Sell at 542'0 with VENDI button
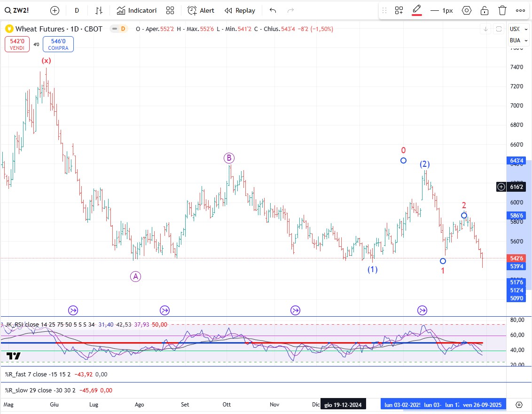The width and height of the screenshot is (532, 414). tap(17, 44)
